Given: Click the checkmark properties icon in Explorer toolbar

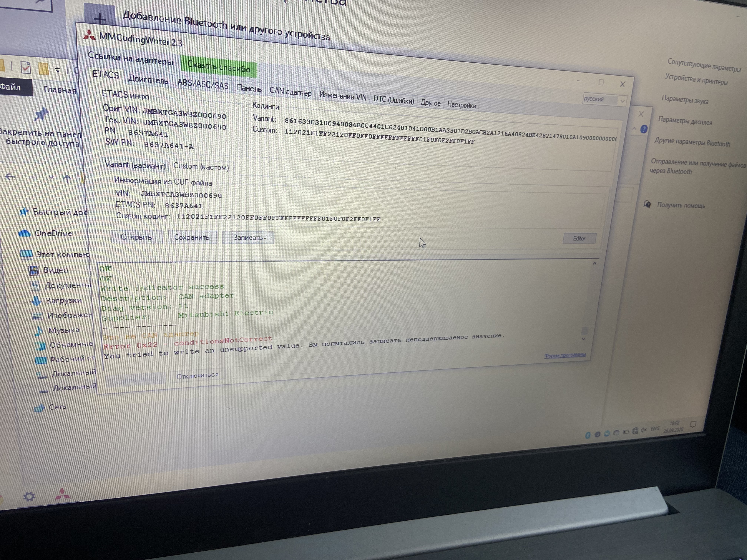Looking at the screenshot, I should (x=26, y=68).
